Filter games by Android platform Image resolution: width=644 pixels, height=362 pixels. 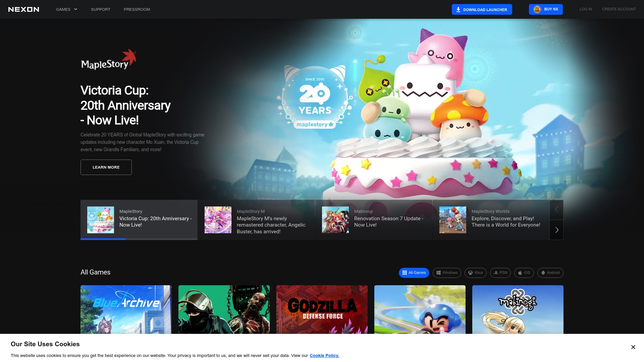(x=550, y=273)
